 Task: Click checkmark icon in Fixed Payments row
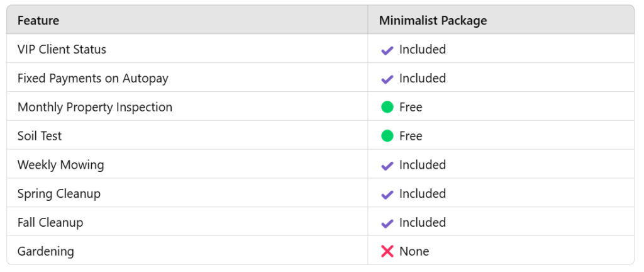(387, 79)
